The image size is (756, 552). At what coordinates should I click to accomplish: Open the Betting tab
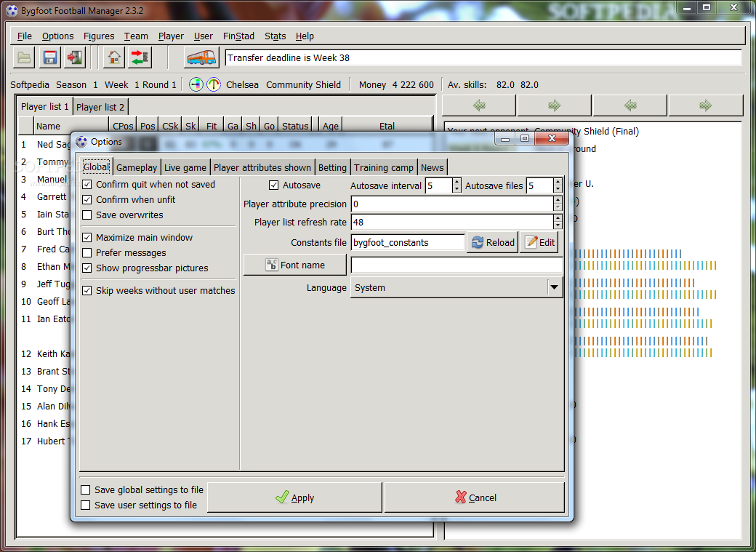[x=332, y=167]
